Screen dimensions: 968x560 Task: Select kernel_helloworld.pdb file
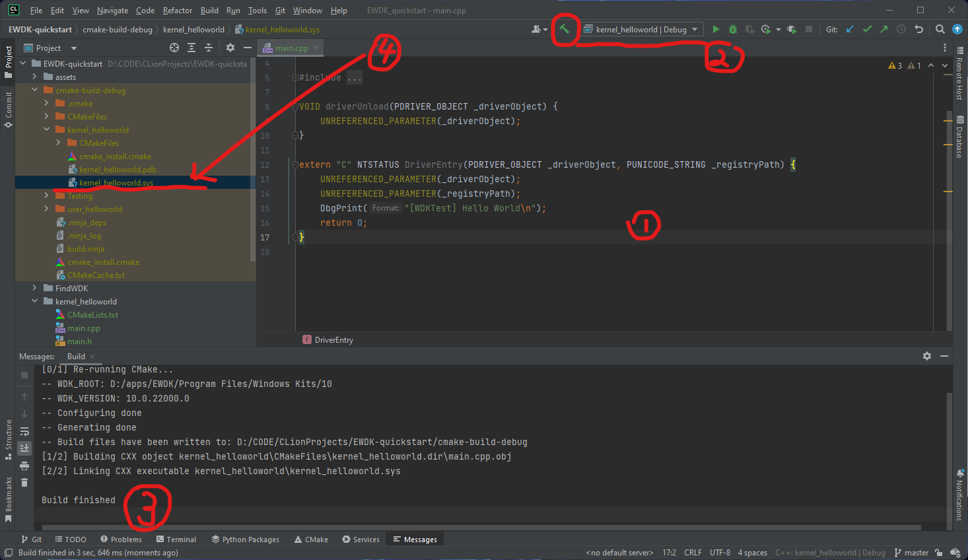click(118, 169)
